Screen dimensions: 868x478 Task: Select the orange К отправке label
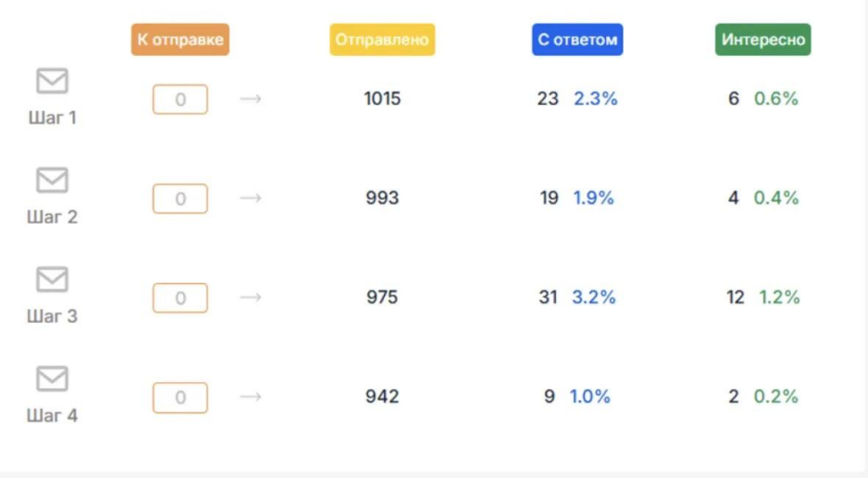[x=180, y=39]
